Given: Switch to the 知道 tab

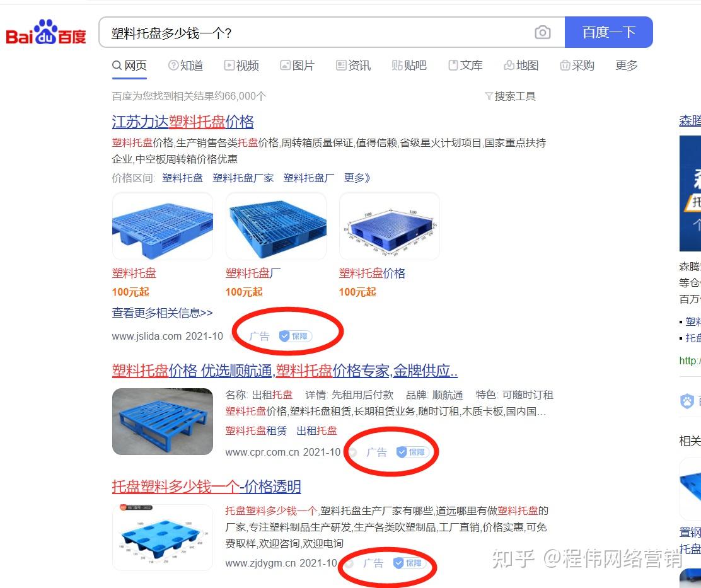Looking at the screenshot, I should point(185,66).
